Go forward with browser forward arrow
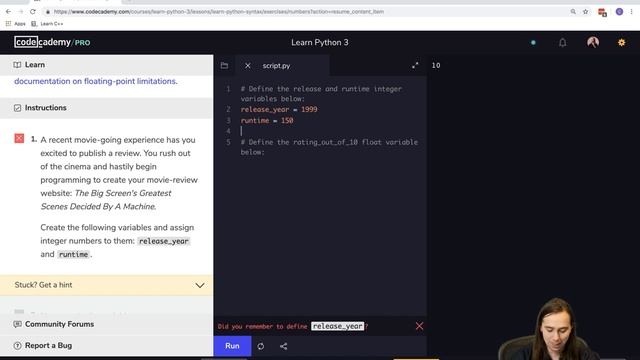 [20, 12]
